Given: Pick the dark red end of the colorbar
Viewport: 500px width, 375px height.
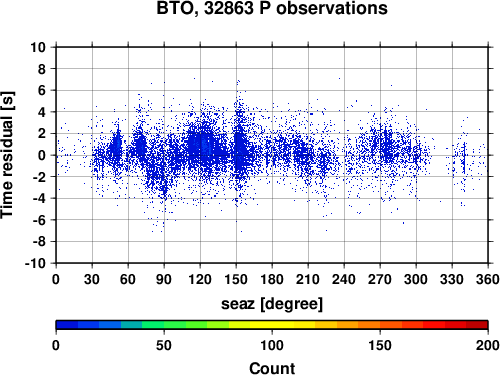Looking at the screenshot, I should (x=477, y=325).
